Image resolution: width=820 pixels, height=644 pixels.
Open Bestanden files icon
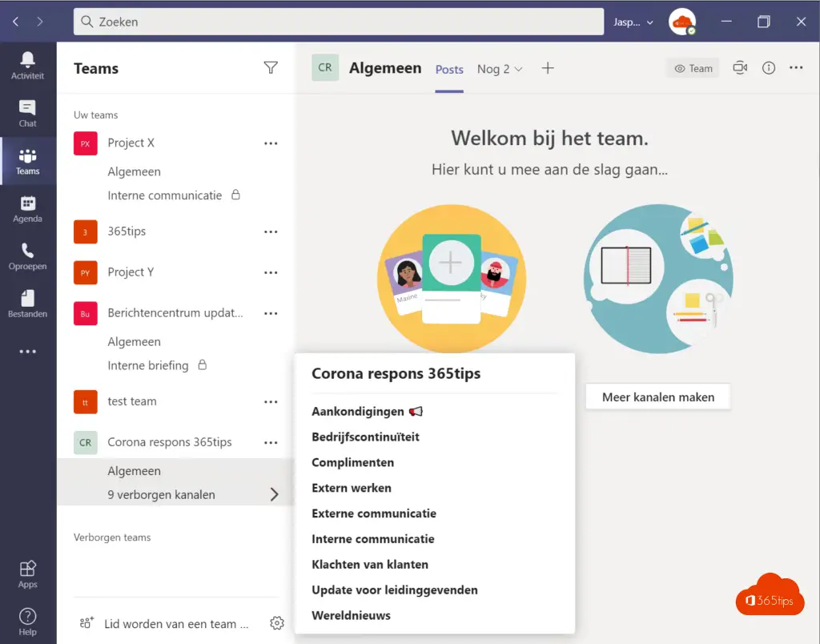[x=28, y=304]
